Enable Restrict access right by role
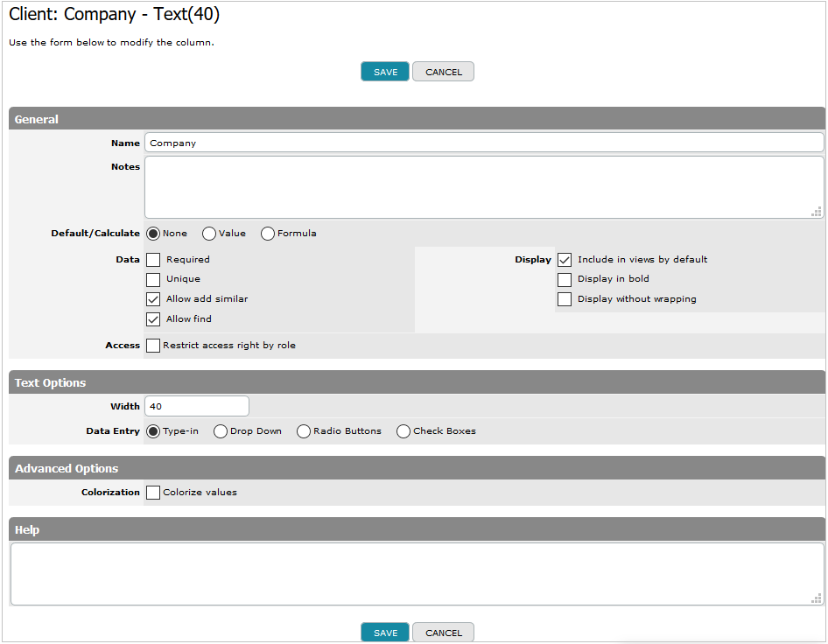Screen dimensions: 828x644 (153, 346)
